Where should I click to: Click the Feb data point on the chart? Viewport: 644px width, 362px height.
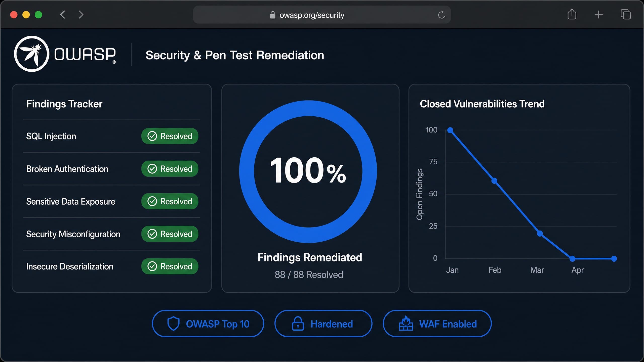pyautogui.click(x=494, y=181)
